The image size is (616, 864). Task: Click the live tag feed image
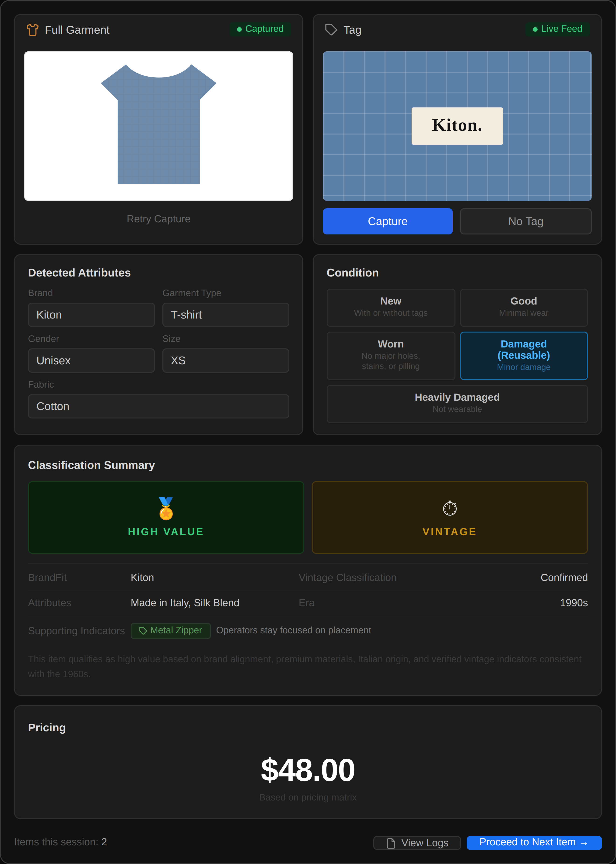(457, 126)
